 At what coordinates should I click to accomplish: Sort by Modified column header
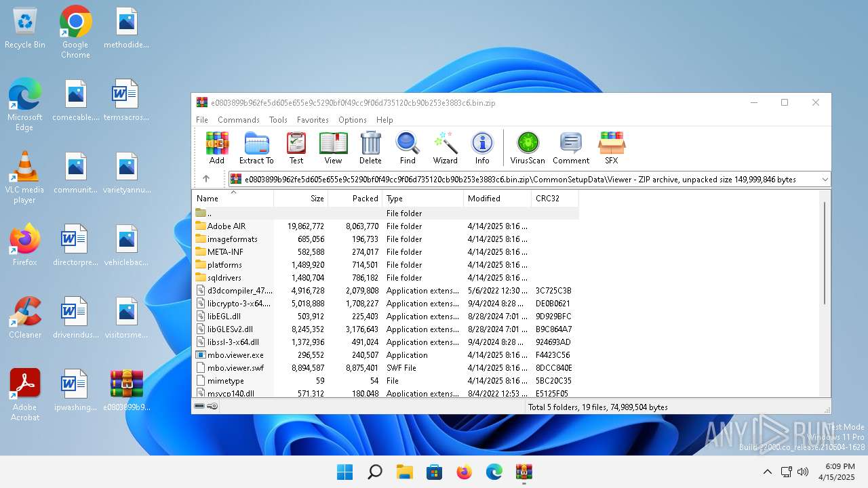(x=498, y=199)
